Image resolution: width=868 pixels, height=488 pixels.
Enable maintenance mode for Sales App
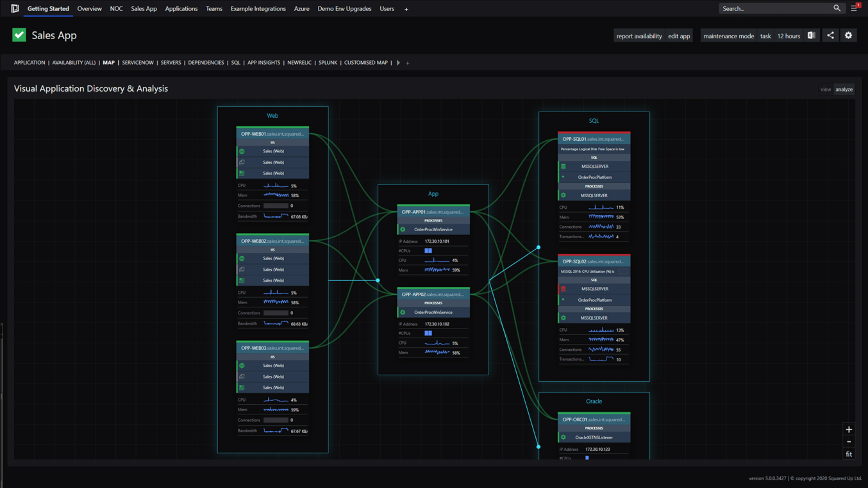[x=728, y=36]
